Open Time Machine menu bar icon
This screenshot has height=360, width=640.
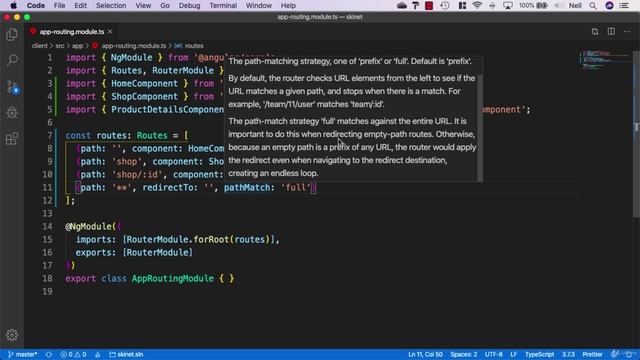point(445,5)
